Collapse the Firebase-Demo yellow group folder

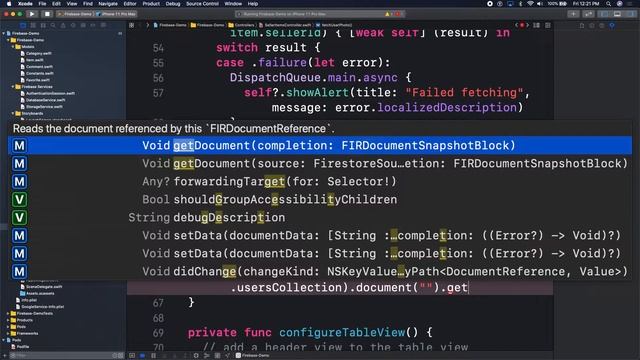8,40
